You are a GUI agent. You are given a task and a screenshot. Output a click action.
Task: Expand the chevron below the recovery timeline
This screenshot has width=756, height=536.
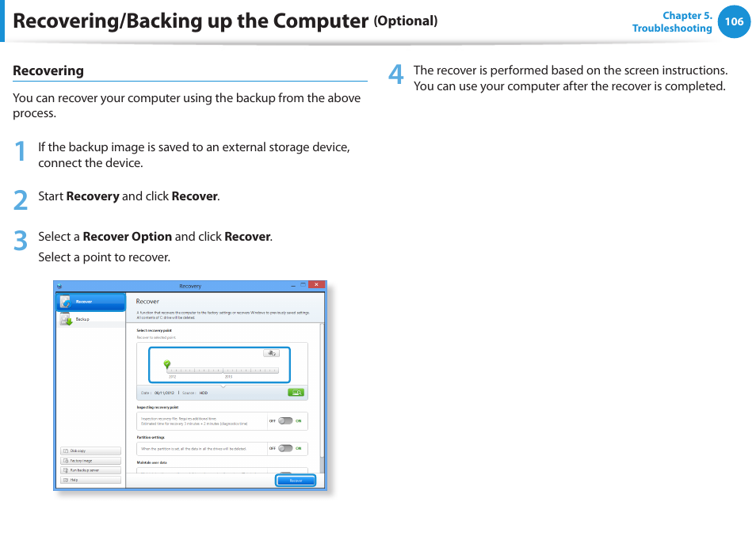[x=224, y=386]
